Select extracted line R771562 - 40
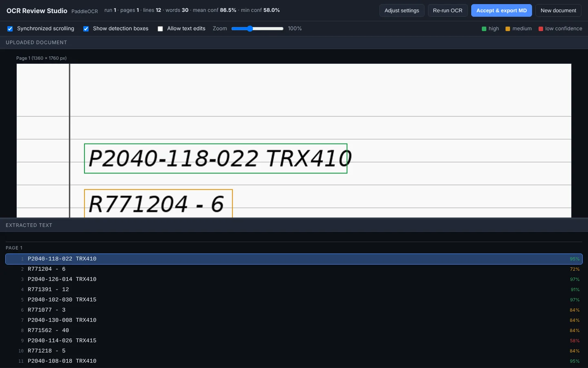588x368 pixels. (x=294, y=330)
